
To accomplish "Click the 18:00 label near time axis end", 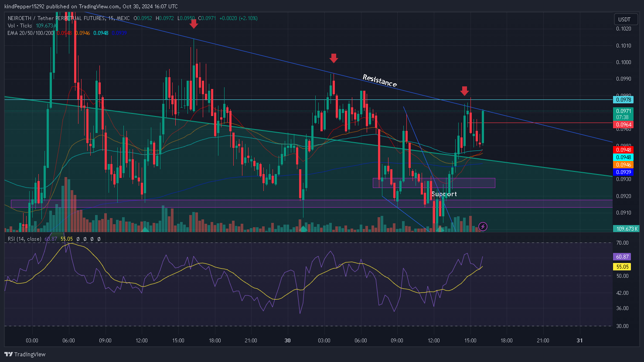I will 507,341.
